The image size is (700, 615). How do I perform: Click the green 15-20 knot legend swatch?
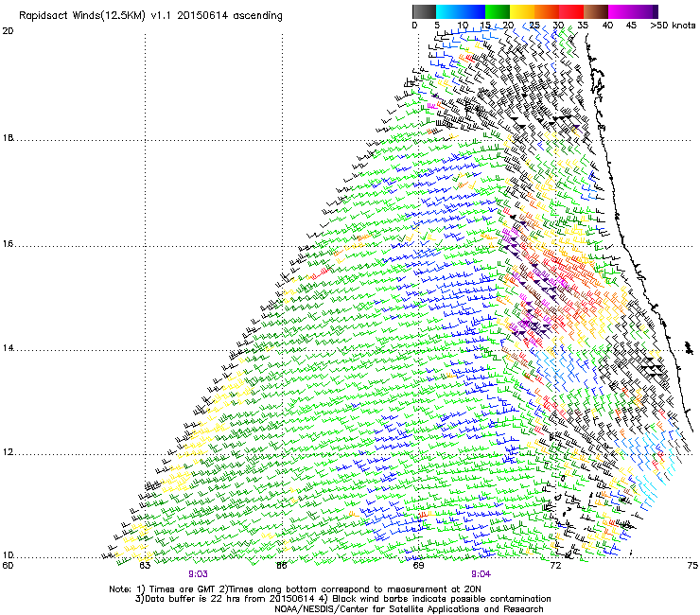pos(498,11)
